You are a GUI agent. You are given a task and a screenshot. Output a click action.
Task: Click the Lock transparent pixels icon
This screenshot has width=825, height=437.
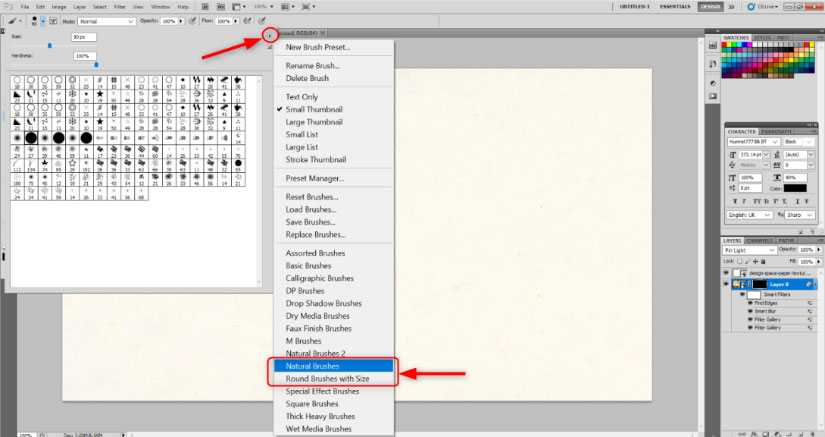(740, 261)
